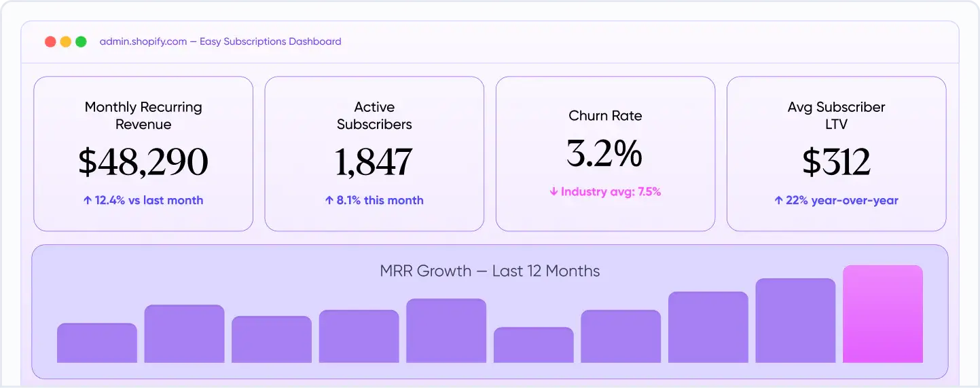Select the 1,847 subscribers value
The height and width of the screenshot is (388, 980).
tap(374, 162)
